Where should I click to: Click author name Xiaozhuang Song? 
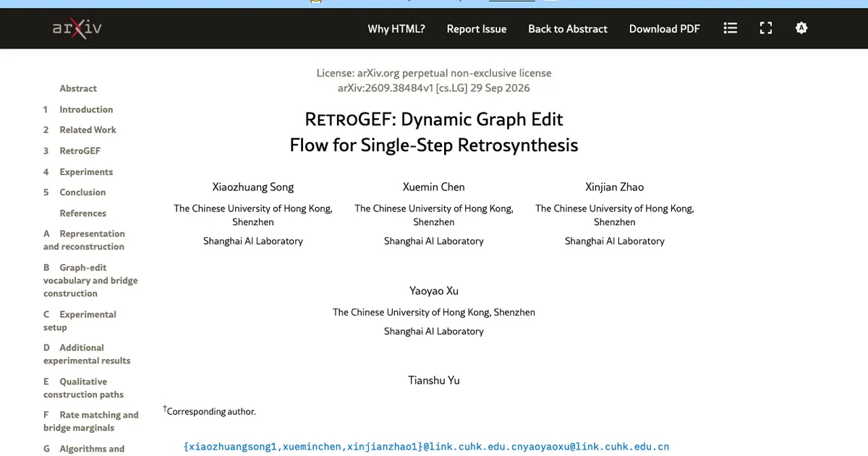pos(253,187)
